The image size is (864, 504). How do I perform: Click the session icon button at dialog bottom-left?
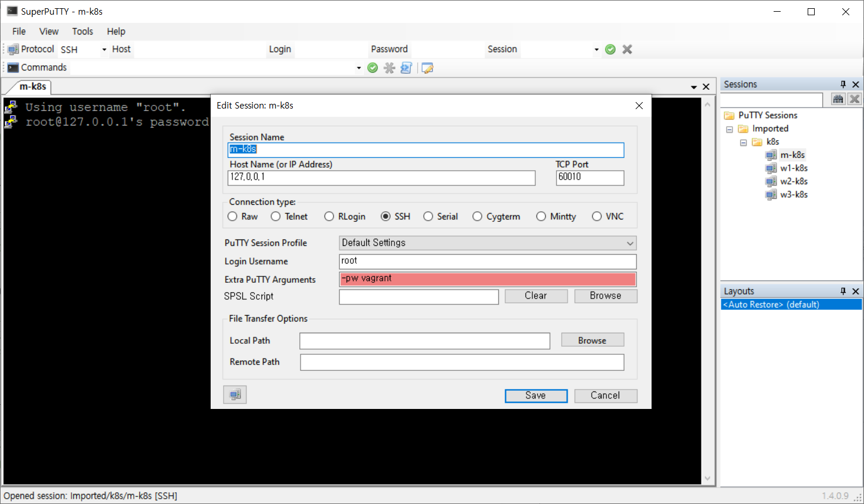pyautogui.click(x=235, y=394)
